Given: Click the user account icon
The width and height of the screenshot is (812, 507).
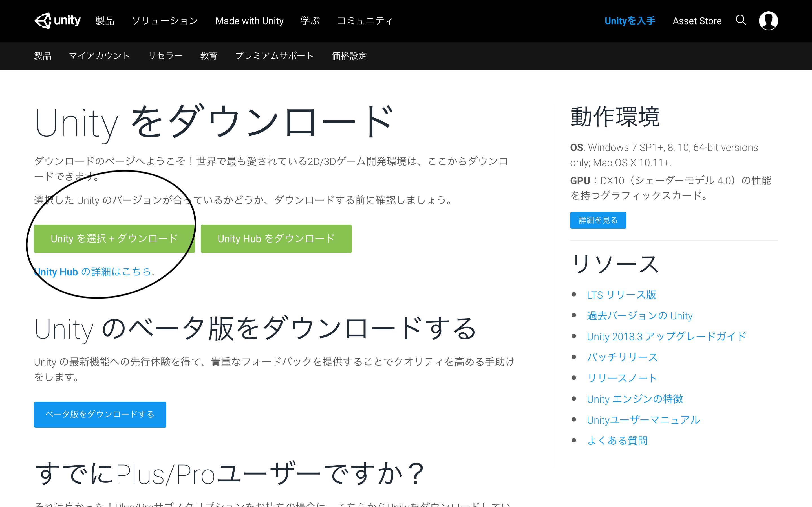Looking at the screenshot, I should point(767,21).
